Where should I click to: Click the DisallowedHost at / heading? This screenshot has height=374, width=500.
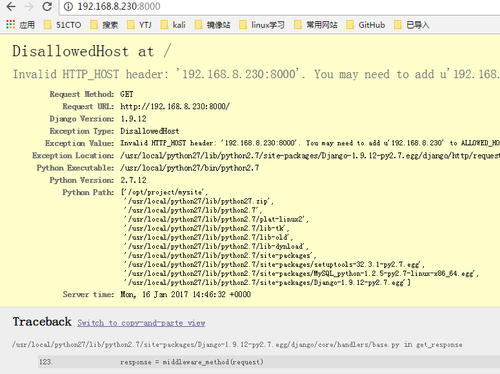point(92,51)
